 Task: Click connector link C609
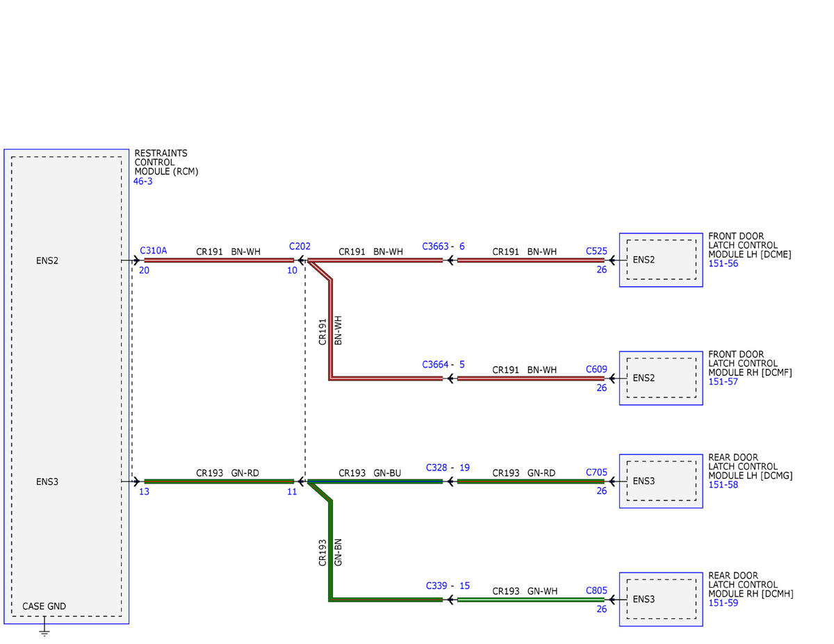pyautogui.click(x=596, y=369)
